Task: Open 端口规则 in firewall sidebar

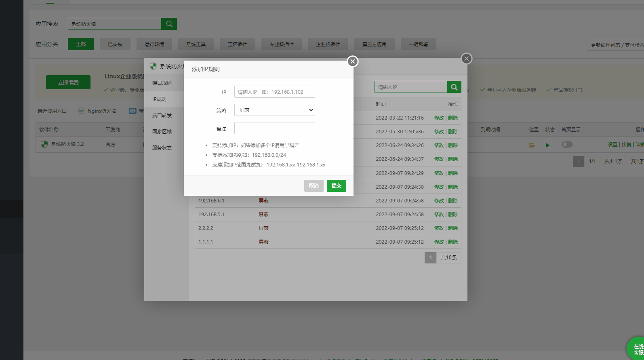Action: [x=162, y=83]
